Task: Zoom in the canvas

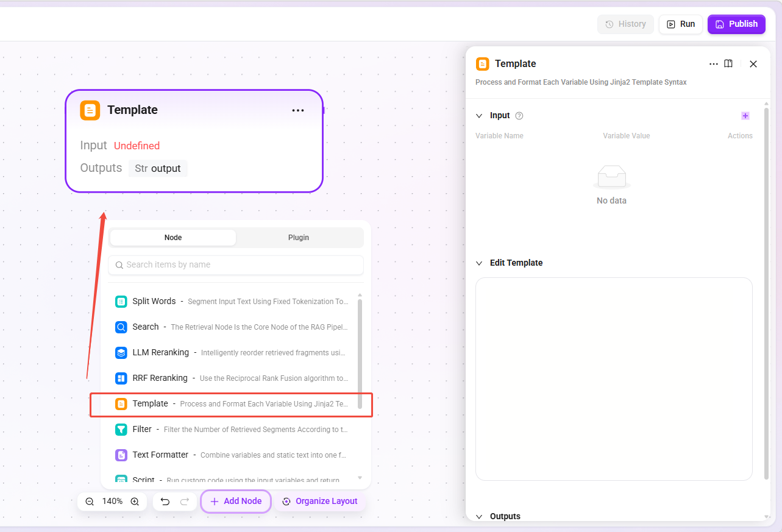Action: 135,502
